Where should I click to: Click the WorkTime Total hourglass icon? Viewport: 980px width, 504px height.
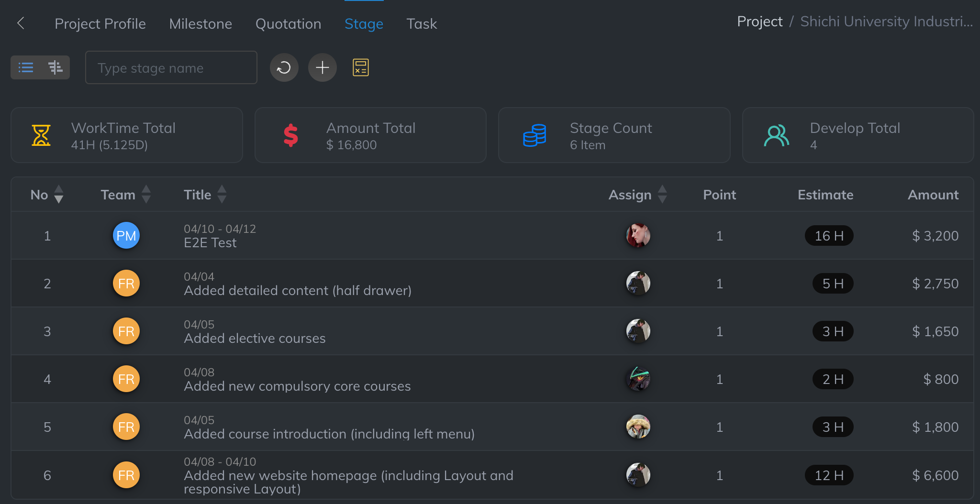coord(41,135)
